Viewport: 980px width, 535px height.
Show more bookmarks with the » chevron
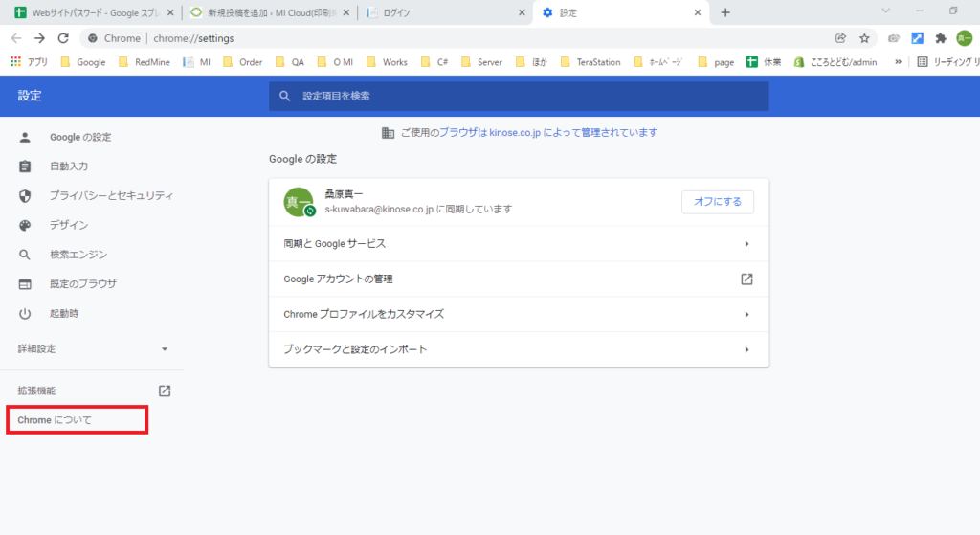tap(898, 61)
